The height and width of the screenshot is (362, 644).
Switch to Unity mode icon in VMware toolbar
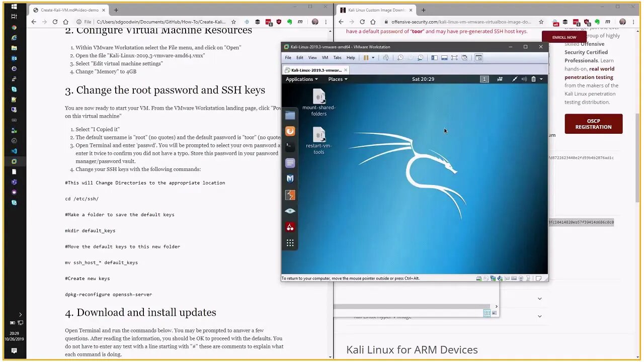pyautogui.click(x=464, y=58)
